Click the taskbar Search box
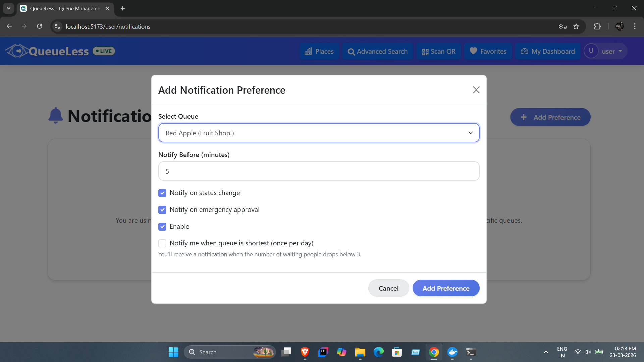Image resolution: width=644 pixels, height=362 pixels. pos(230,352)
